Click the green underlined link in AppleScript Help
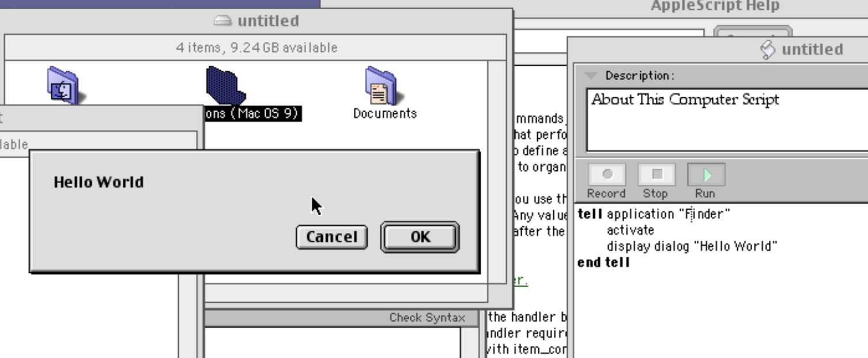This screenshot has height=358, width=868. pyautogui.click(x=520, y=280)
